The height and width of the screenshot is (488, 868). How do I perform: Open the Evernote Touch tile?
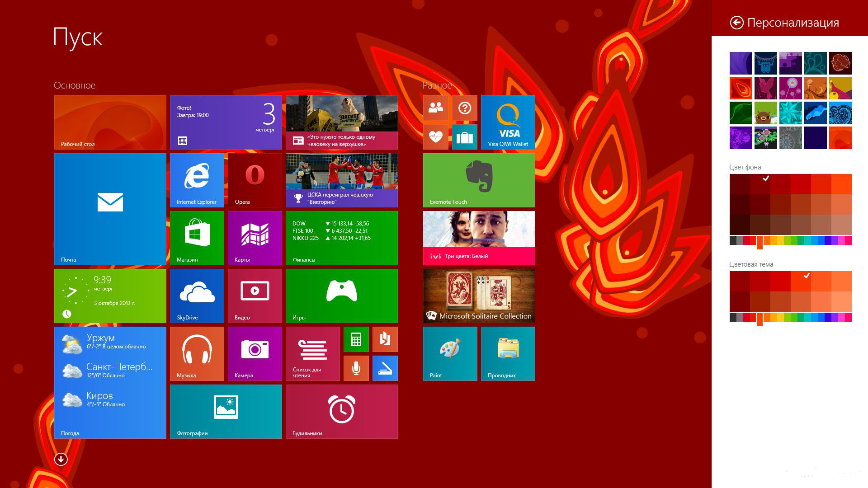[x=479, y=180]
